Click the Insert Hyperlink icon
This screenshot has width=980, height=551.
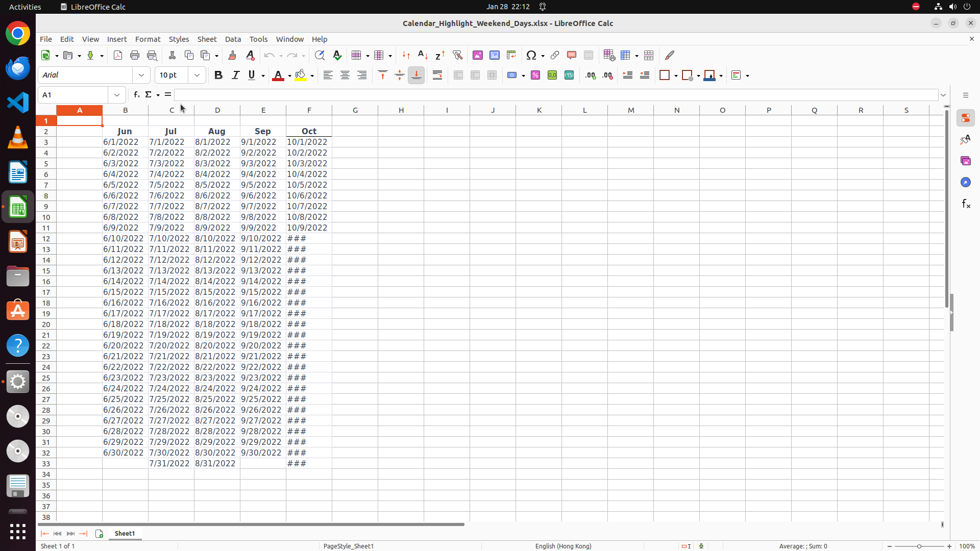pos(555,55)
